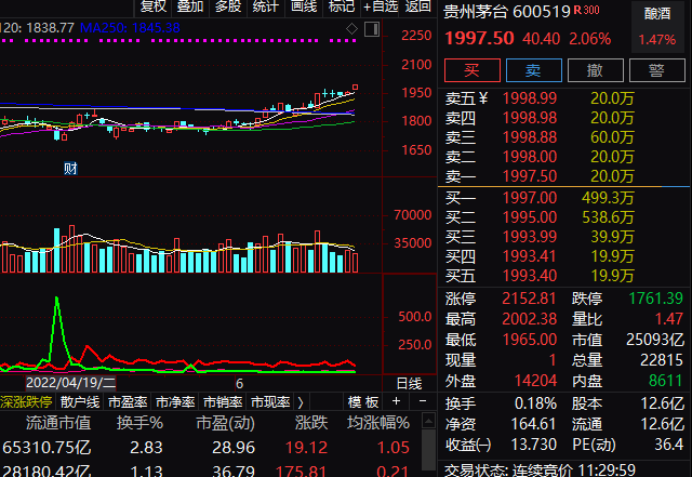The image size is (693, 477).
Task: Click the 最低 value 1965.00
Action: point(529,340)
